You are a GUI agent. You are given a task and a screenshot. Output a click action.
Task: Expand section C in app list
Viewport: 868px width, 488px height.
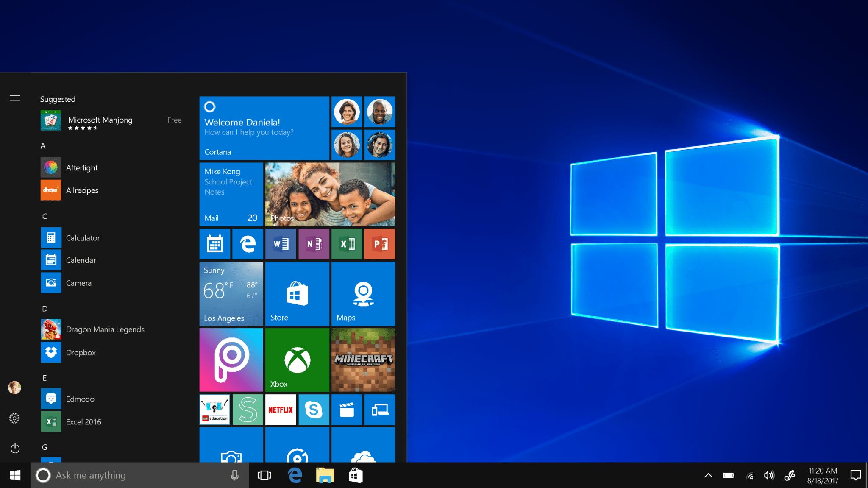(x=44, y=216)
